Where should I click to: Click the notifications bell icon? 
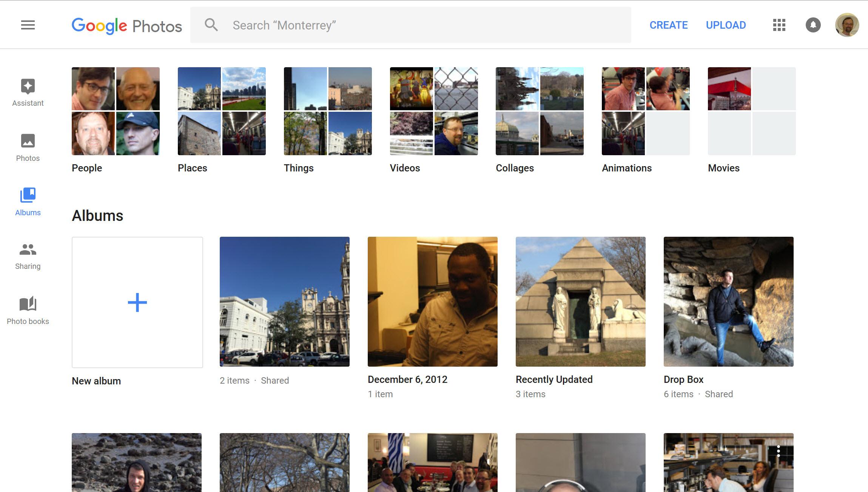812,25
